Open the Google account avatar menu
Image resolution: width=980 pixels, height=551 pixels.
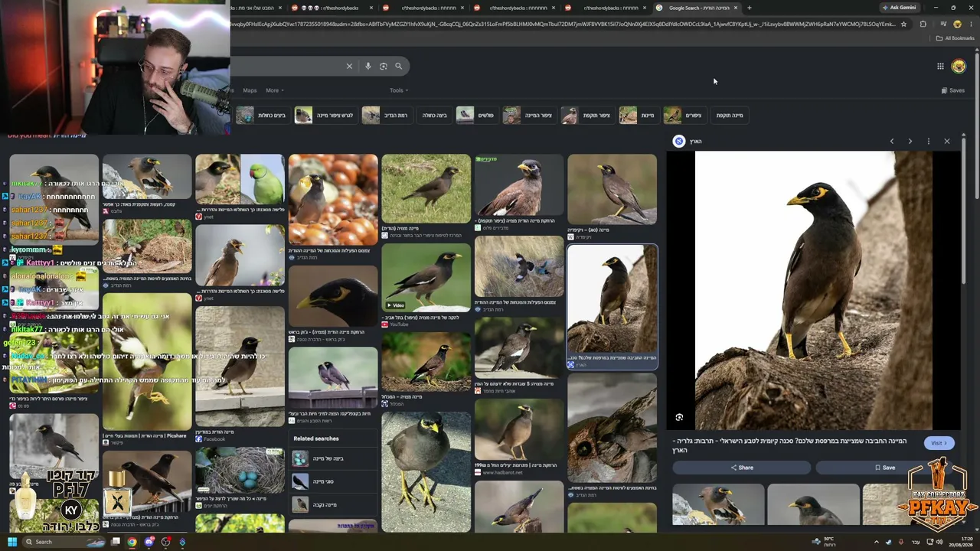[x=959, y=66]
